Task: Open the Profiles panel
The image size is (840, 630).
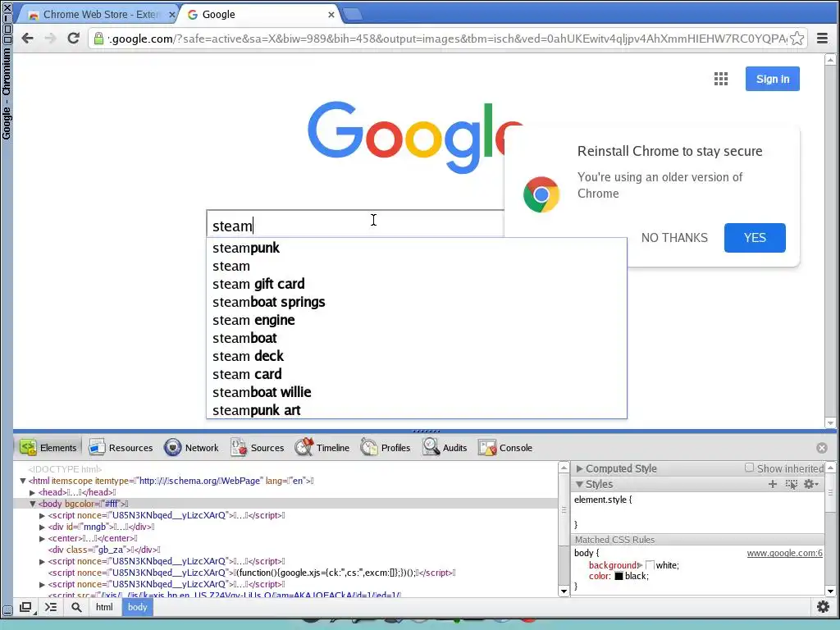Action: 386,447
